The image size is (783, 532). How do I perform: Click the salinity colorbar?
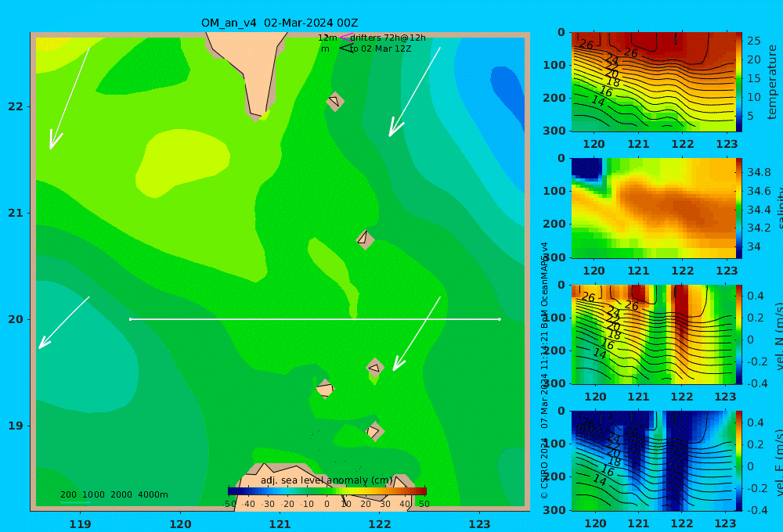[x=739, y=208]
